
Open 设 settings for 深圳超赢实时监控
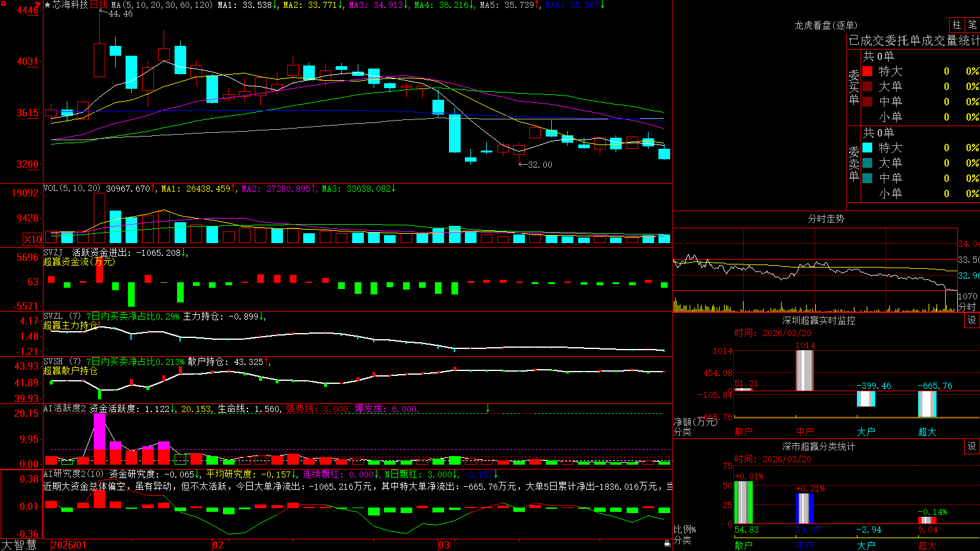pyautogui.click(x=972, y=321)
